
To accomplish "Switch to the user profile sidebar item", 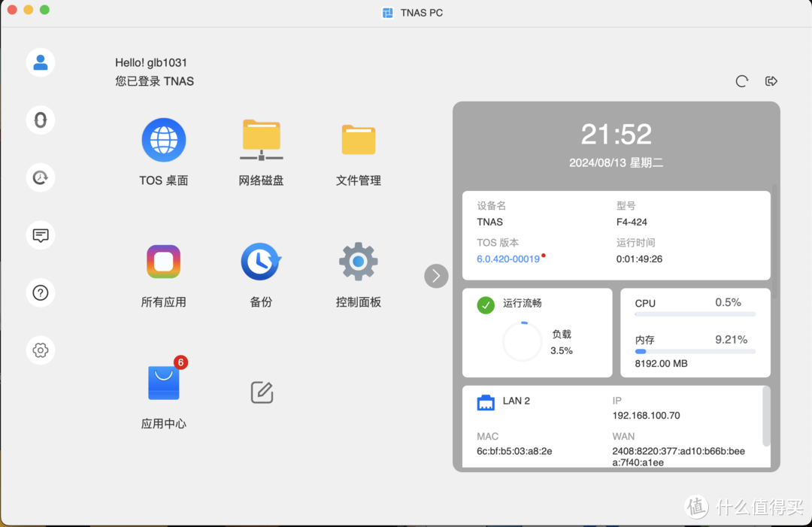I will click(x=40, y=62).
